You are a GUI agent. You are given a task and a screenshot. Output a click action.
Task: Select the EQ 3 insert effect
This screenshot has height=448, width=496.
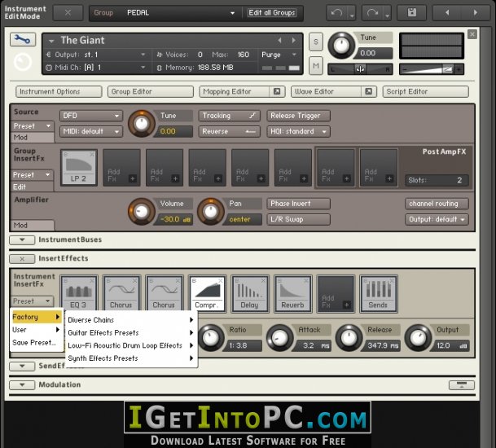78,293
